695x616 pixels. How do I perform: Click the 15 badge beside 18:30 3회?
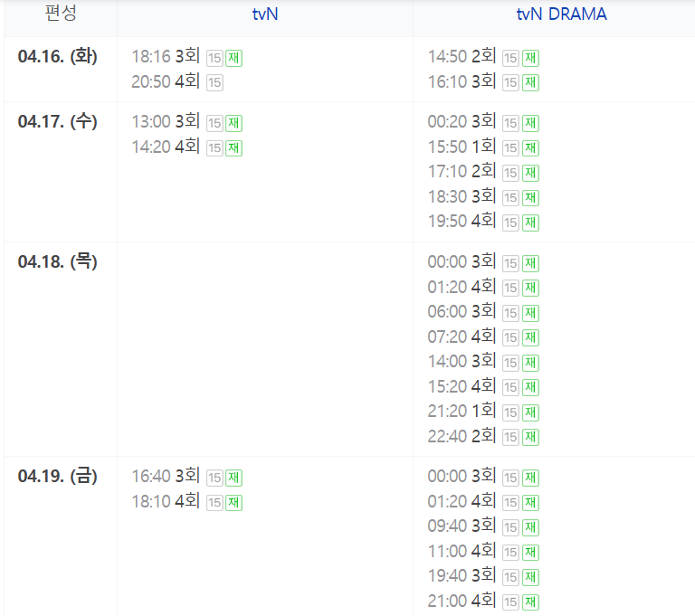tap(510, 198)
